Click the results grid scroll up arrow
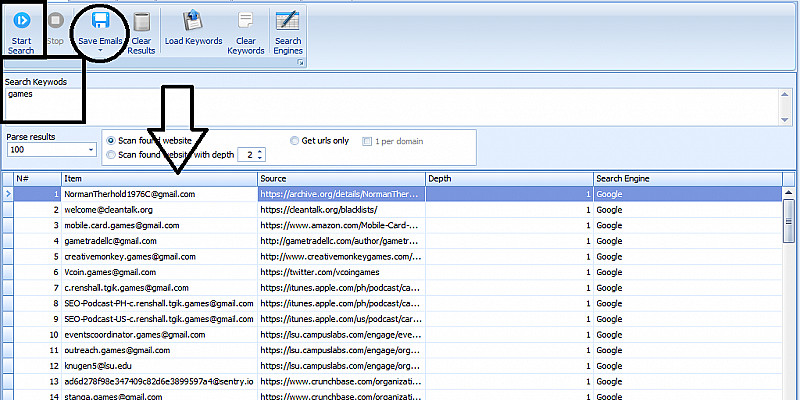The height and width of the screenshot is (400, 800). [x=789, y=193]
